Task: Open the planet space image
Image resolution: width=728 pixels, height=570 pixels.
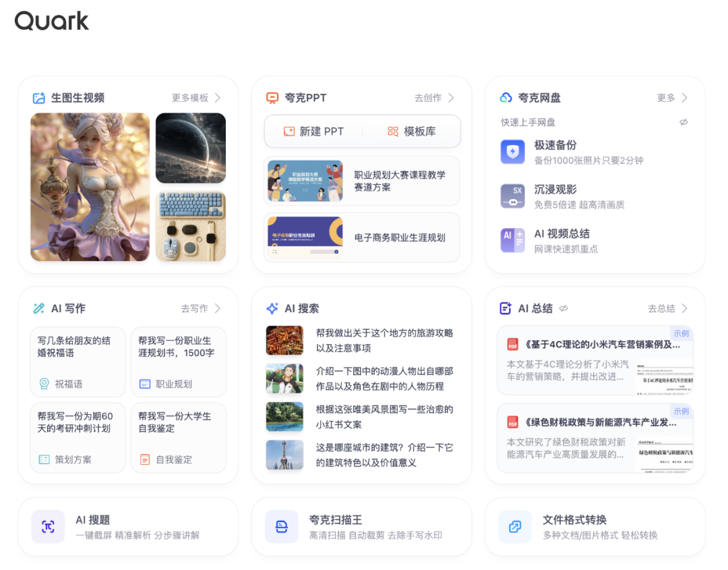Action: tap(191, 148)
